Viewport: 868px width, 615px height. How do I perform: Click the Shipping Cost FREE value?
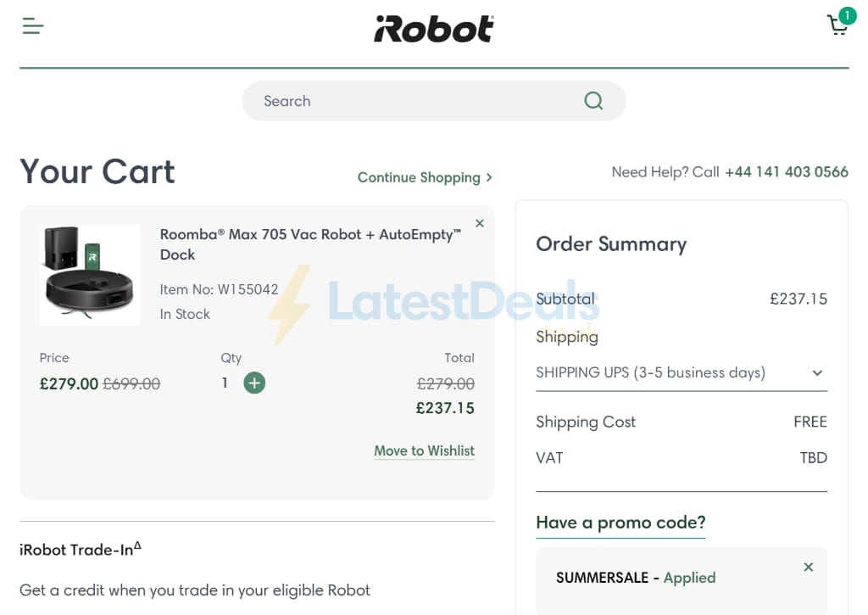(x=810, y=422)
